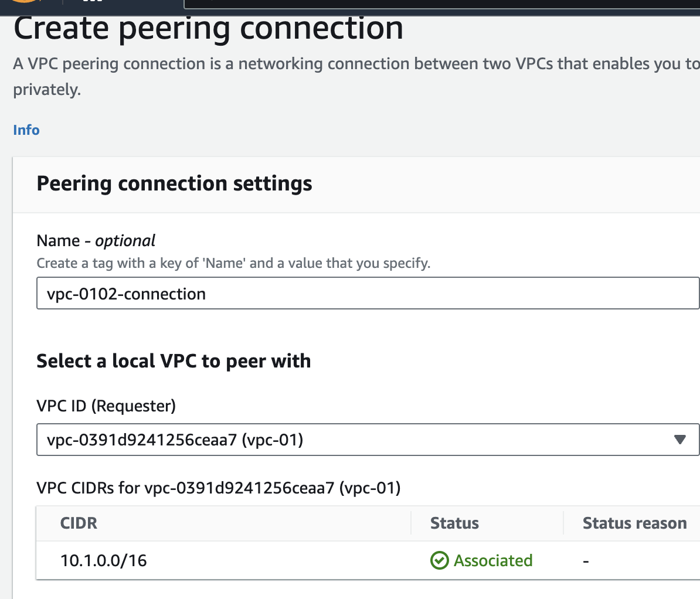Viewport: 700px width, 599px height.
Task: Open the vpc-0391d9241256ceaa7 (vpc-01) requester combo box
Action: [x=352, y=440]
